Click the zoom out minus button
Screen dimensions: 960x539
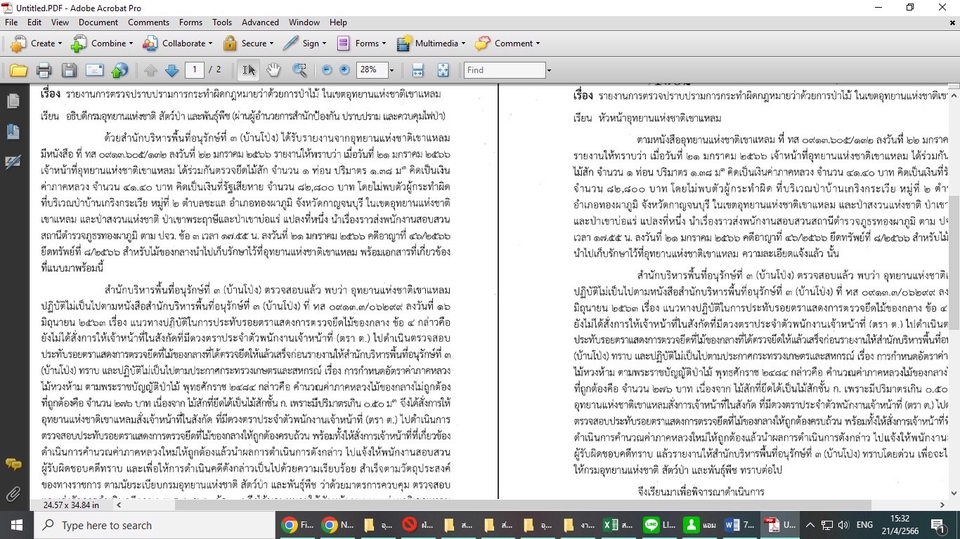[326, 70]
